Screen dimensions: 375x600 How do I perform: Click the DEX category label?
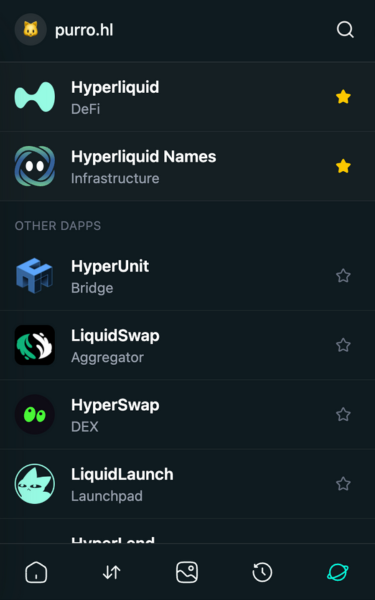(85, 427)
